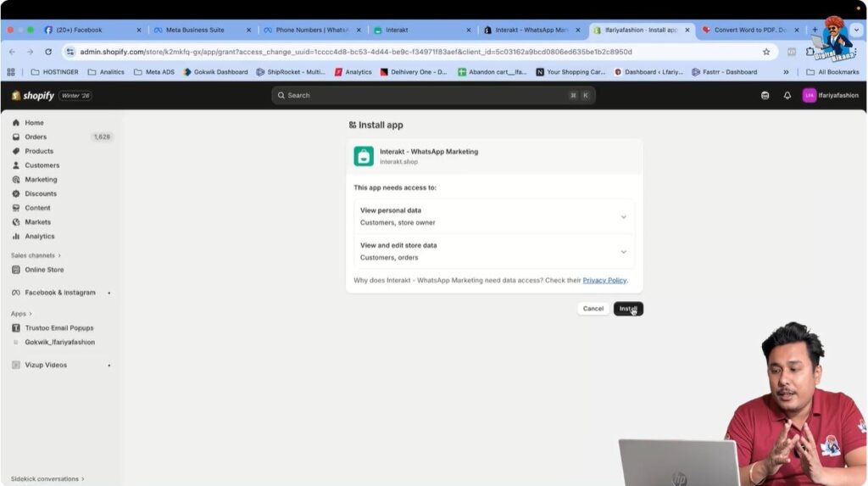Open ShipRocket bookmark
Viewport: 868px width, 486px height.
click(x=291, y=72)
